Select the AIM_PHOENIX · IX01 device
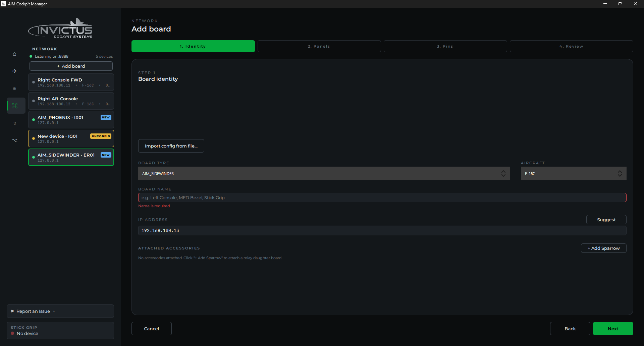This screenshot has width=644, height=346. (71, 120)
